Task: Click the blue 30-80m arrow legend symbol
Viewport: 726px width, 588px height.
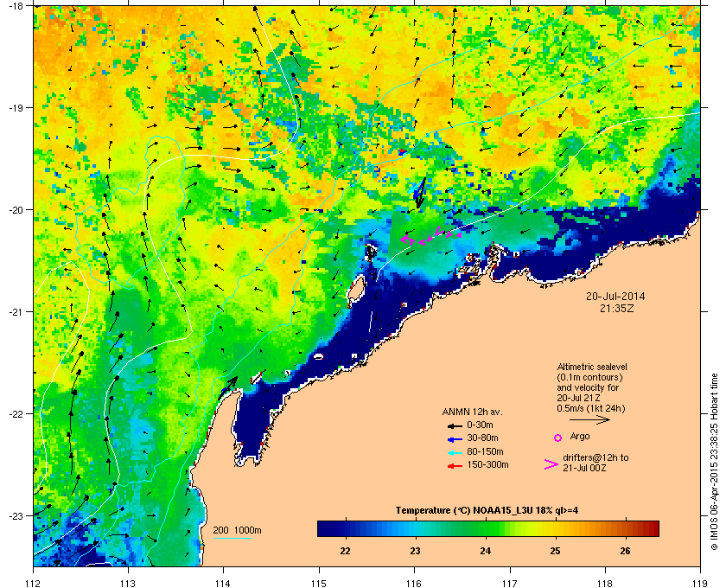Action: 455,438
